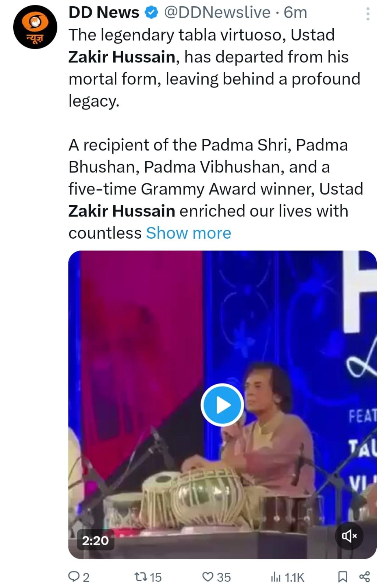390x588 pixels.
Task: Click the 1.1K views count
Action: (x=294, y=577)
